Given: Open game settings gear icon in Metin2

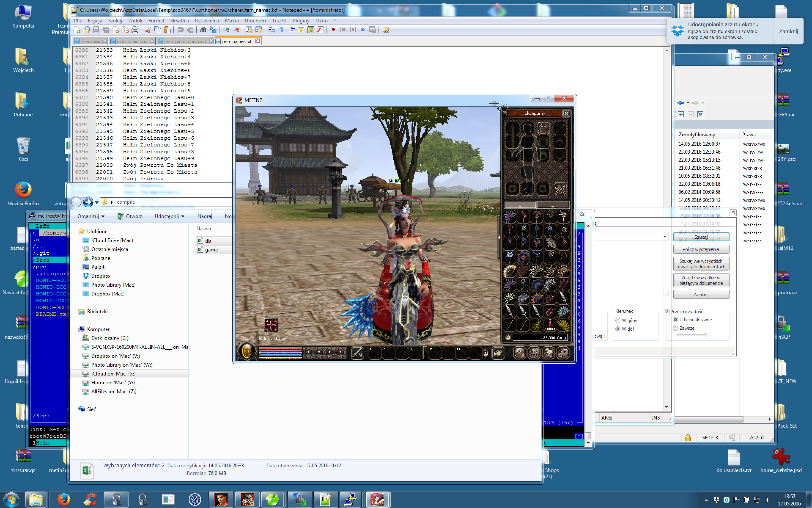Looking at the screenshot, I should tap(563, 353).
